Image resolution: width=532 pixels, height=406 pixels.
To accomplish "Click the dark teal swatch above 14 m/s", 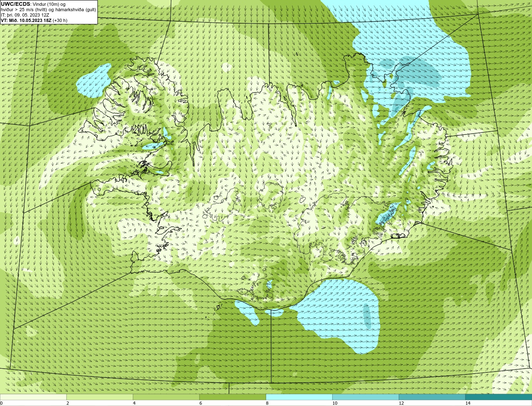I will click(499, 397).
